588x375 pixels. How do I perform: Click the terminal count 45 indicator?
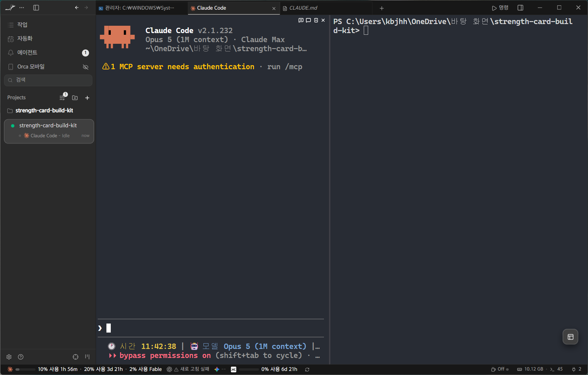557,369
